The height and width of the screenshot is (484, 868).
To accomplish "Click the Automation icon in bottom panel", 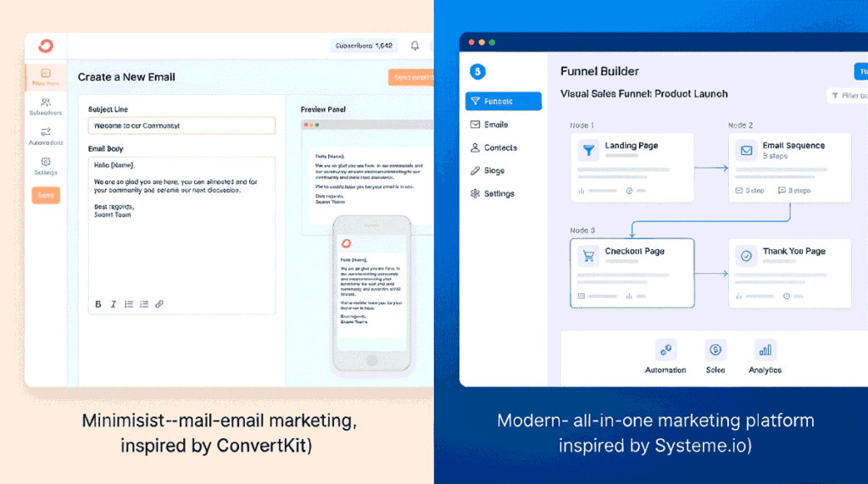I will pos(665,350).
